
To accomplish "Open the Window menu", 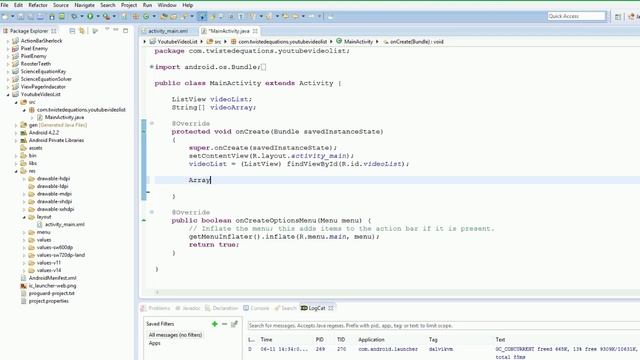I will (x=167, y=5).
